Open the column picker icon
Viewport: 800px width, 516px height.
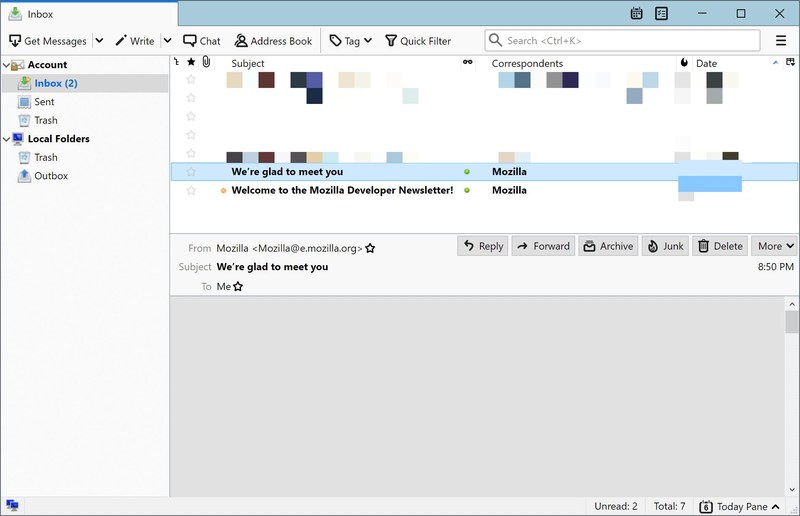(x=790, y=62)
